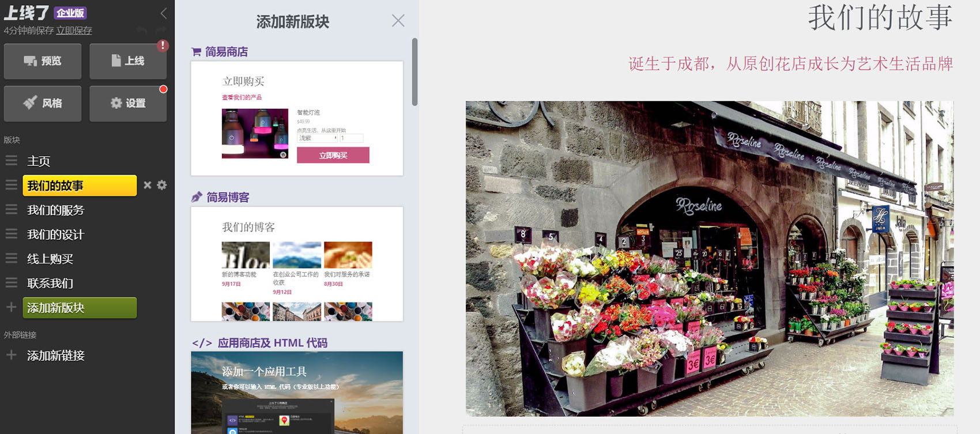Image resolution: width=980 pixels, height=434 pixels.
Task: Click the green 添加新版块 button
Action: tap(80, 308)
